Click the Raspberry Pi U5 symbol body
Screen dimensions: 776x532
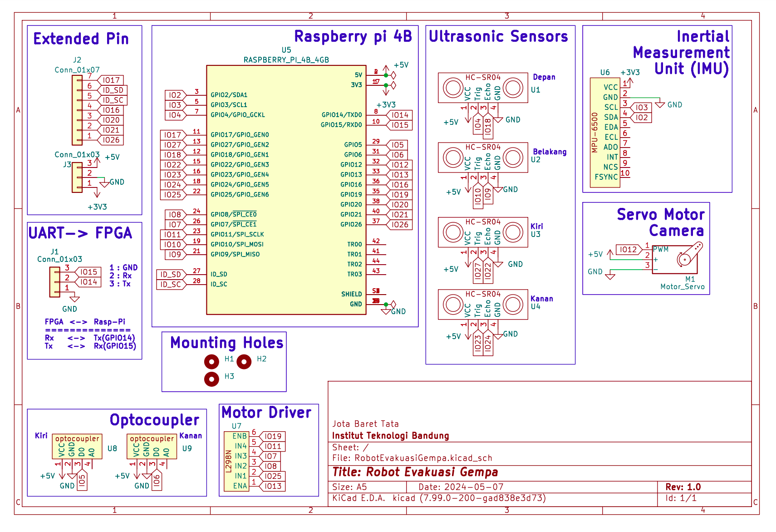[286, 190]
